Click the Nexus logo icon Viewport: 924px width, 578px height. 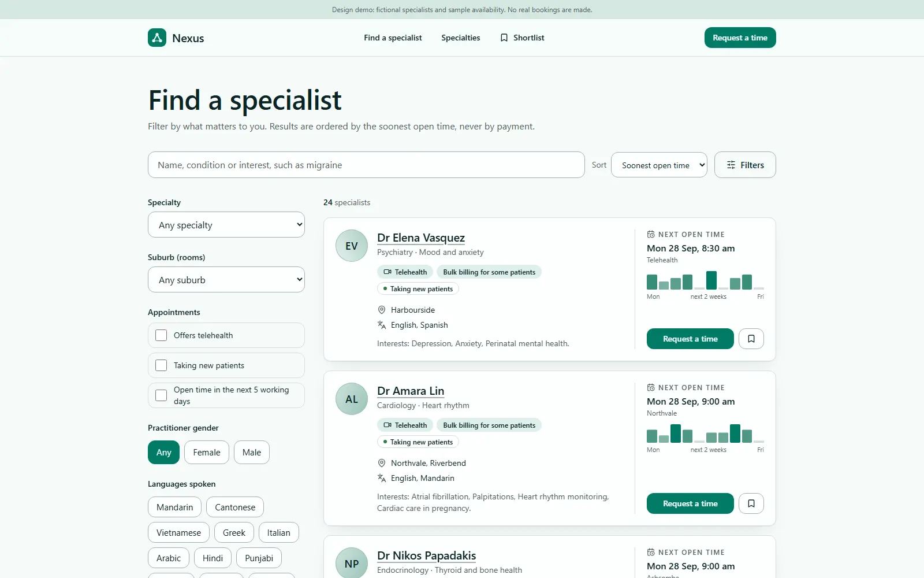tap(157, 38)
